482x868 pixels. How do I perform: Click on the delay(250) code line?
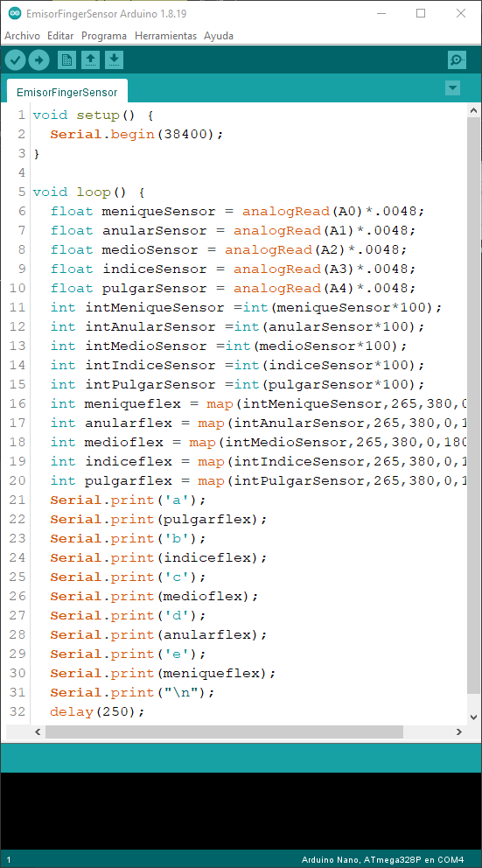97,711
